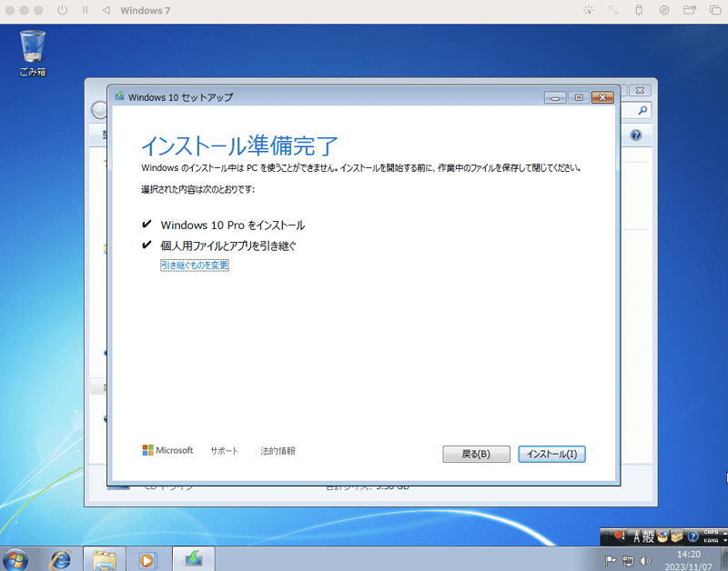Open the disc drive icon in VM toolbar
This screenshot has height=571, width=728.
tap(664, 10)
